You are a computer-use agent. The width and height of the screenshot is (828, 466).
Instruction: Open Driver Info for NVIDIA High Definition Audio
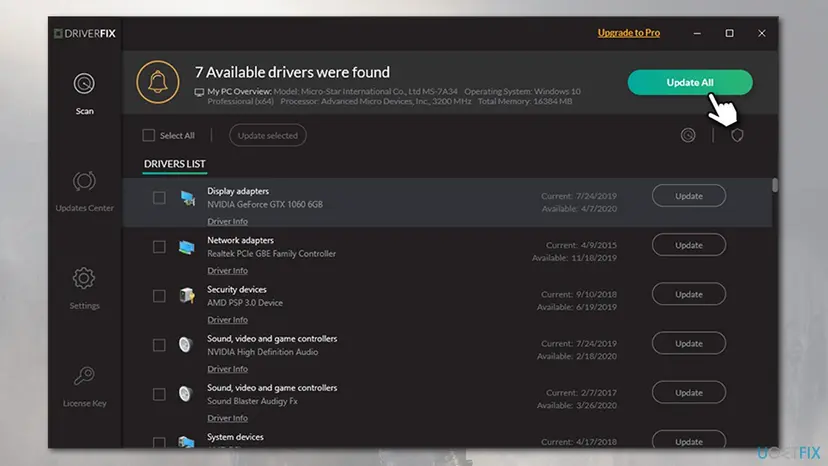(227, 369)
